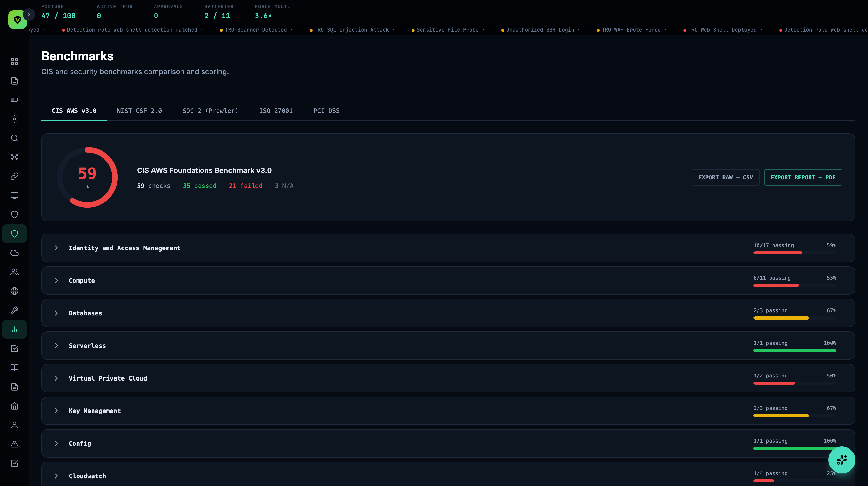Select the search icon in the sidebar

click(x=14, y=138)
